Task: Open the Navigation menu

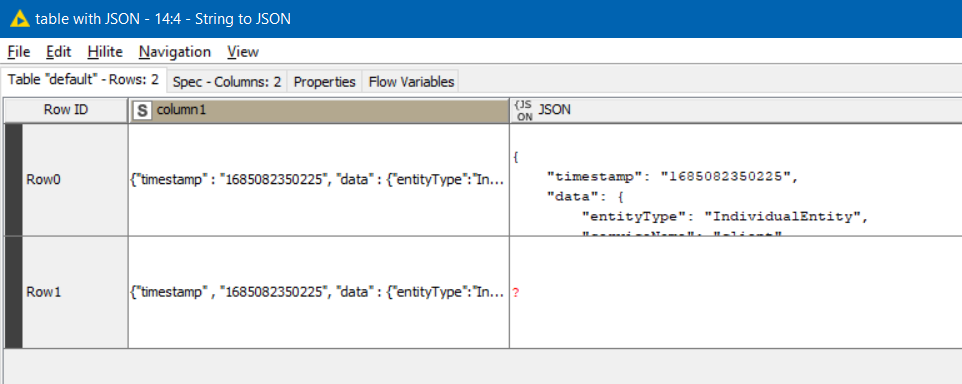Action: point(175,52)
